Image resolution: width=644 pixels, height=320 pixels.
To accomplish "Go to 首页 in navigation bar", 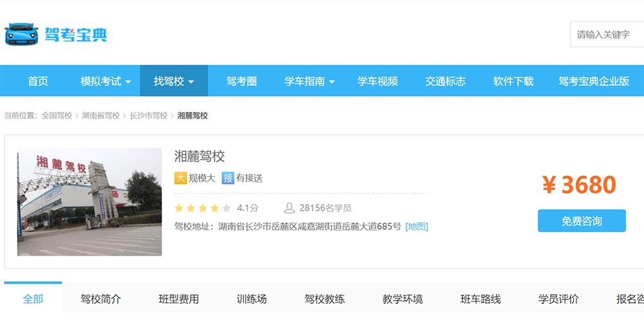I will tap(38, 81).
